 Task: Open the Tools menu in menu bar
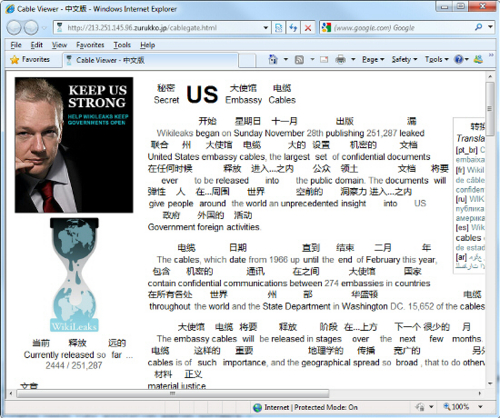(122, 45)
